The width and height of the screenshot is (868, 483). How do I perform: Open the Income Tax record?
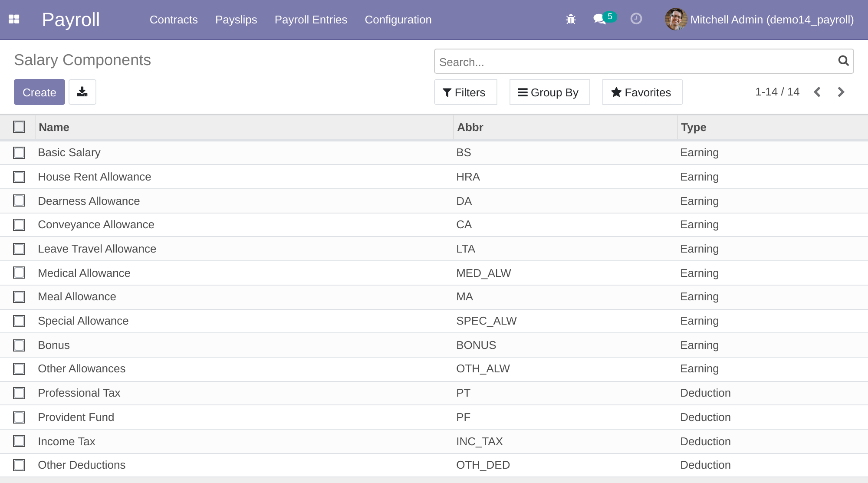67,441
